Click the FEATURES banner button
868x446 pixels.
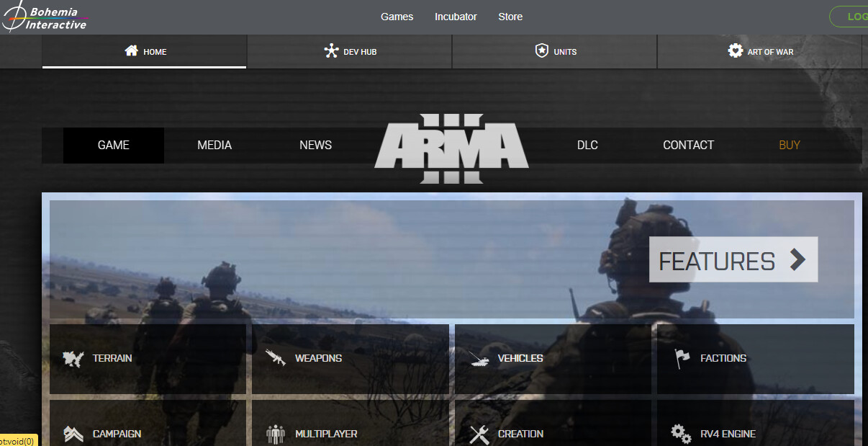733,259
